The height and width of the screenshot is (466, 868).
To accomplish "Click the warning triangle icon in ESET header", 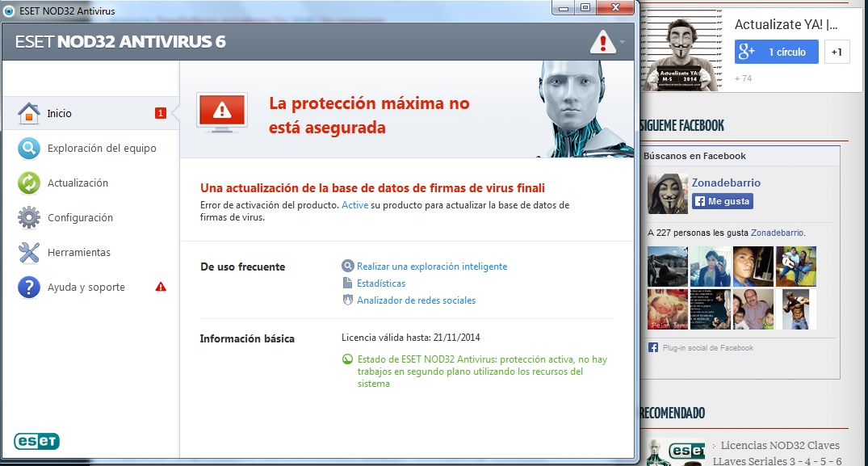I will [603, 42].
